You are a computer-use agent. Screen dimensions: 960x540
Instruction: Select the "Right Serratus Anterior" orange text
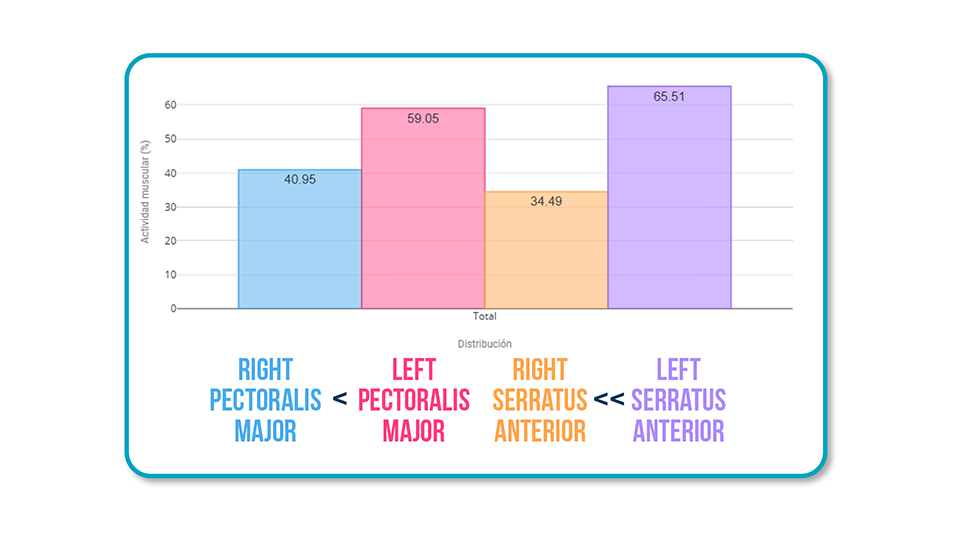[x=539, y=400]
